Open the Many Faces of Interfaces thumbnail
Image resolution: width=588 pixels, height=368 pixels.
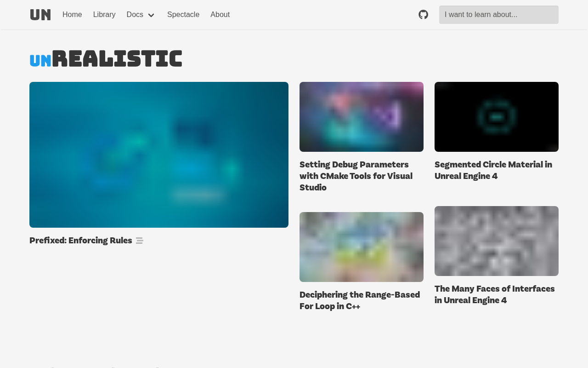tap(497, 241)
